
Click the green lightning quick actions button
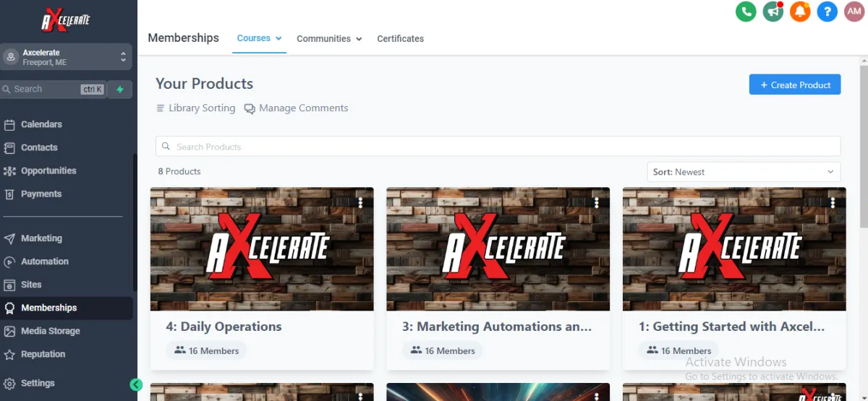[x=120, y=89]
